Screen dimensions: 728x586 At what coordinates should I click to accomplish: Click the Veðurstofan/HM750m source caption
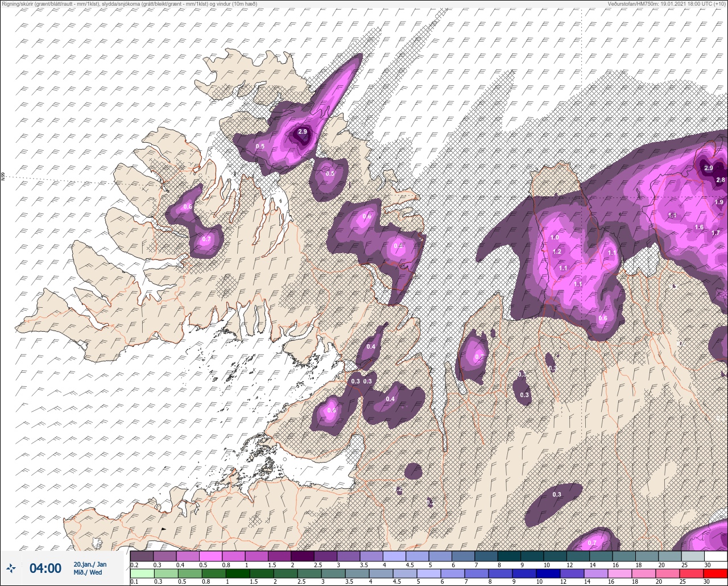(x=667, y=4)
